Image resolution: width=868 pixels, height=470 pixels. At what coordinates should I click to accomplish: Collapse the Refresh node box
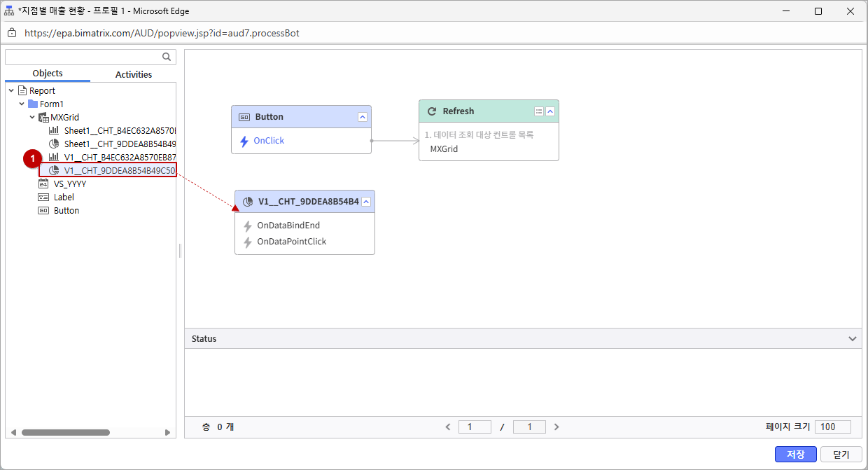[550, 111]
